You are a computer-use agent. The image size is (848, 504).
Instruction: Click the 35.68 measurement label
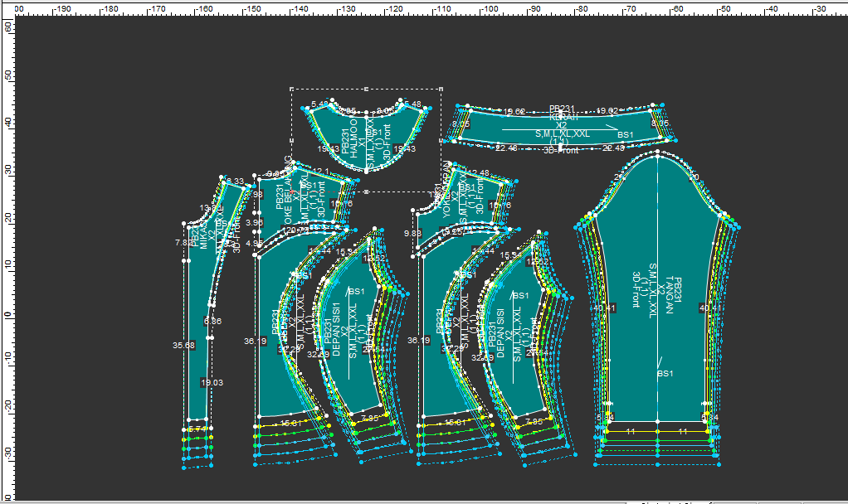tap(183, 345)
